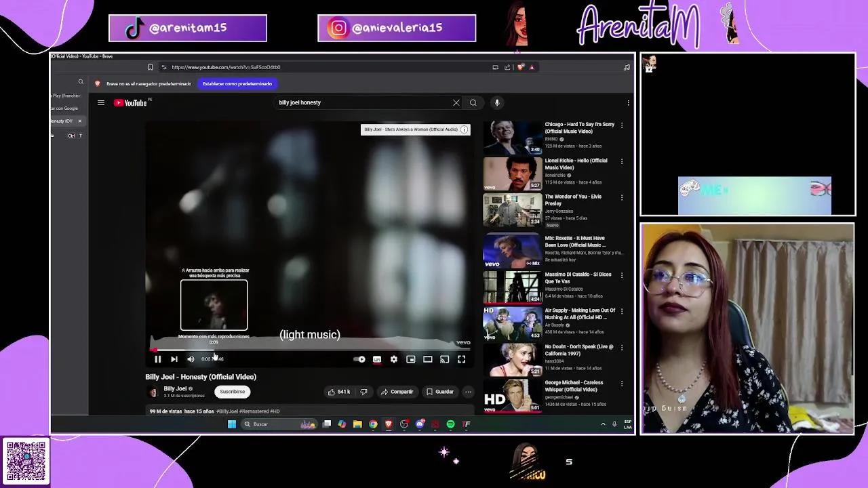Screen dimensions: 868x488
Task: Open options for Chicago video
Action: [x=622, y=125]
